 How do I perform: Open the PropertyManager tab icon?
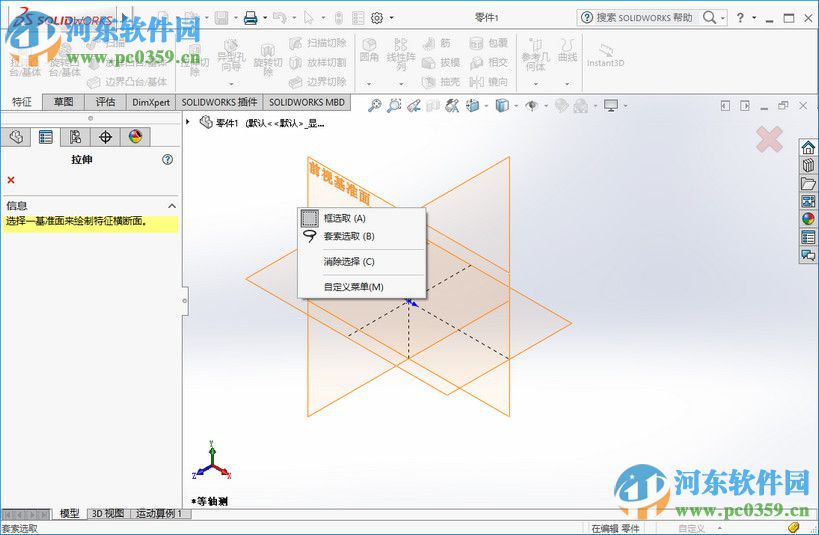point(45,137)
